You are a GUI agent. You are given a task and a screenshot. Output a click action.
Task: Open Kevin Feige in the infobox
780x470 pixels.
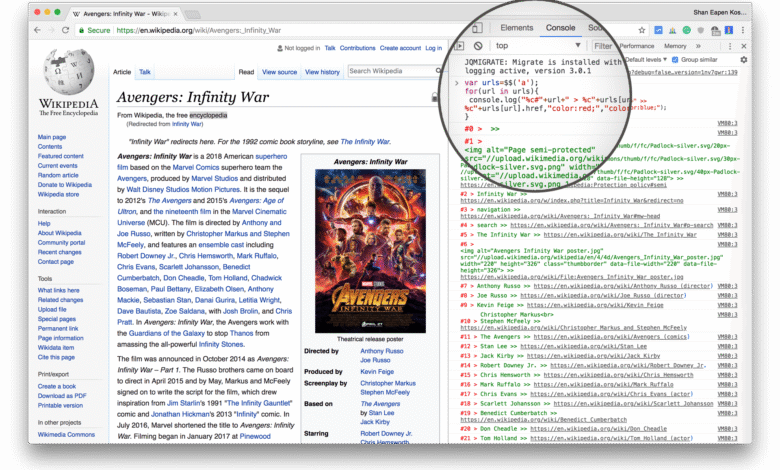pos(377,372)
